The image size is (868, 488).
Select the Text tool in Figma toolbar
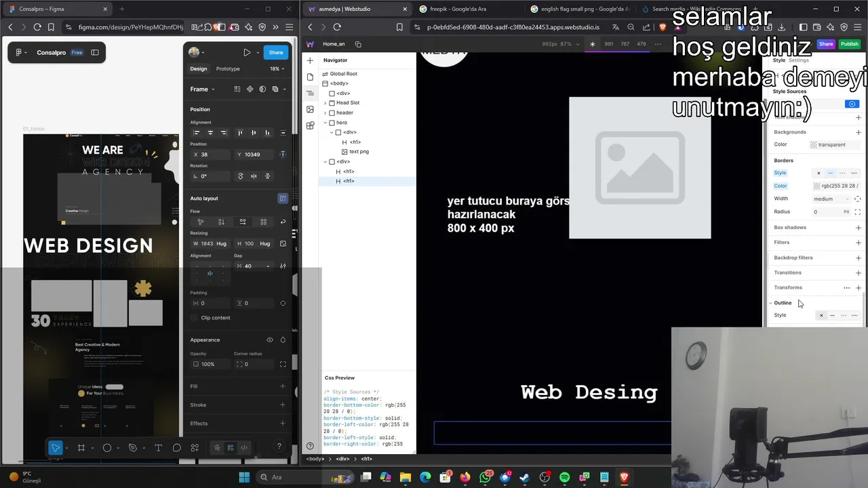point(158,447)
